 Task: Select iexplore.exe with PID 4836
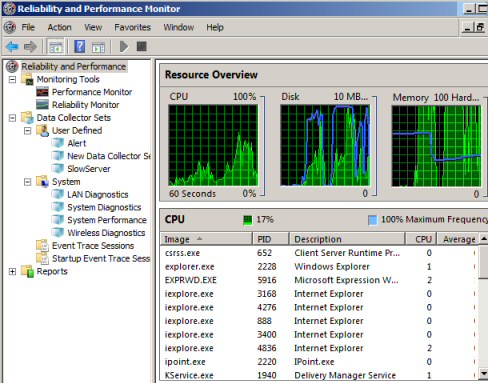tap(319, 348)
